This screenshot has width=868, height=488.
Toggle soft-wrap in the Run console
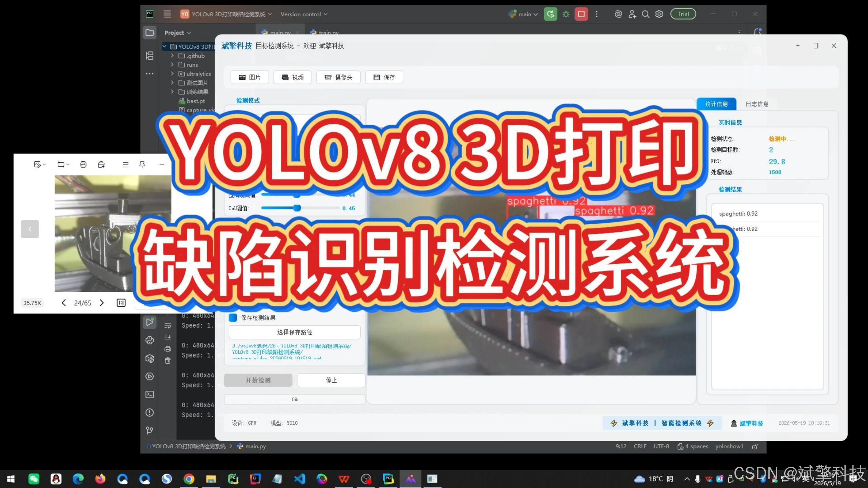coord(168,326)
